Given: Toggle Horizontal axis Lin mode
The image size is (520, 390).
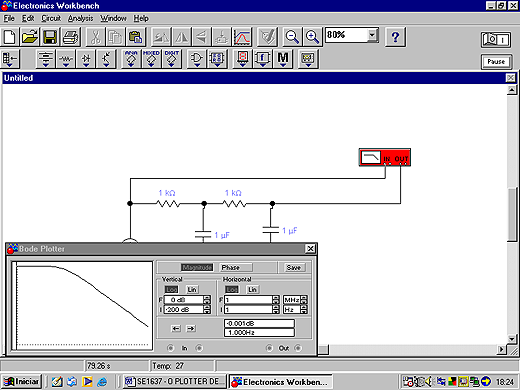Looking at the screenshot, I should pyautogui.click(x=252, y=289).
